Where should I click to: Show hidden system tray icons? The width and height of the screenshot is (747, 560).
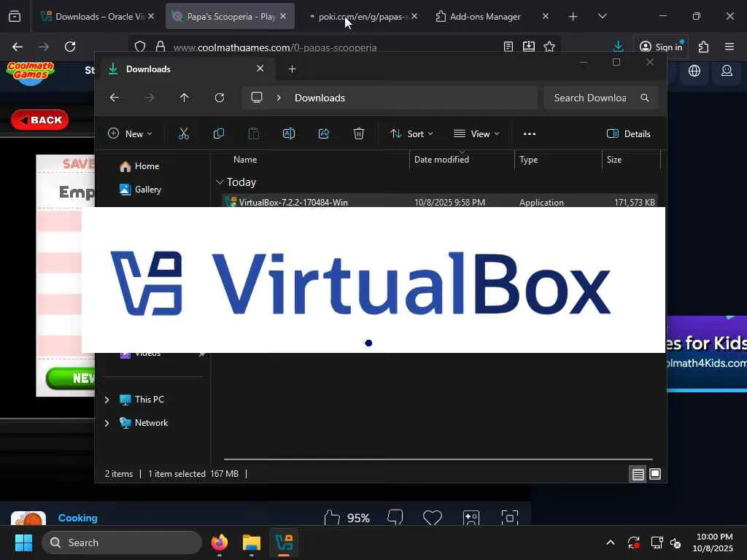(611, 542)
